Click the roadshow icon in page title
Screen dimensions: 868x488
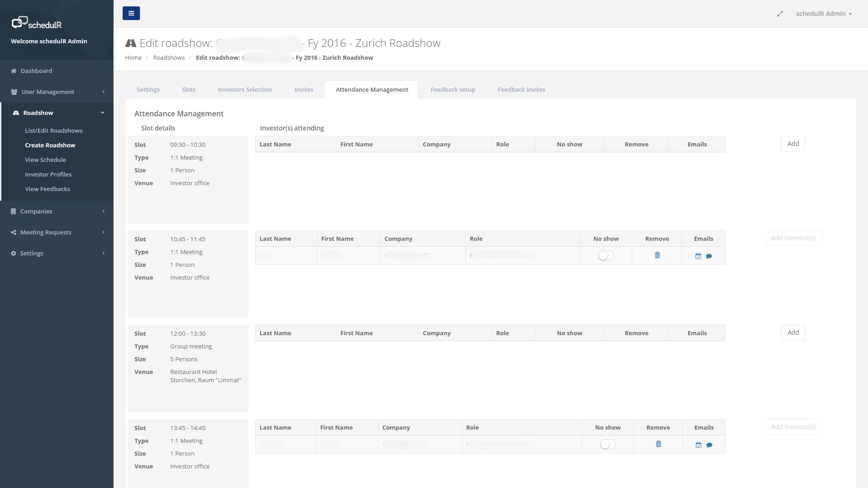click(x=130, y=43)
